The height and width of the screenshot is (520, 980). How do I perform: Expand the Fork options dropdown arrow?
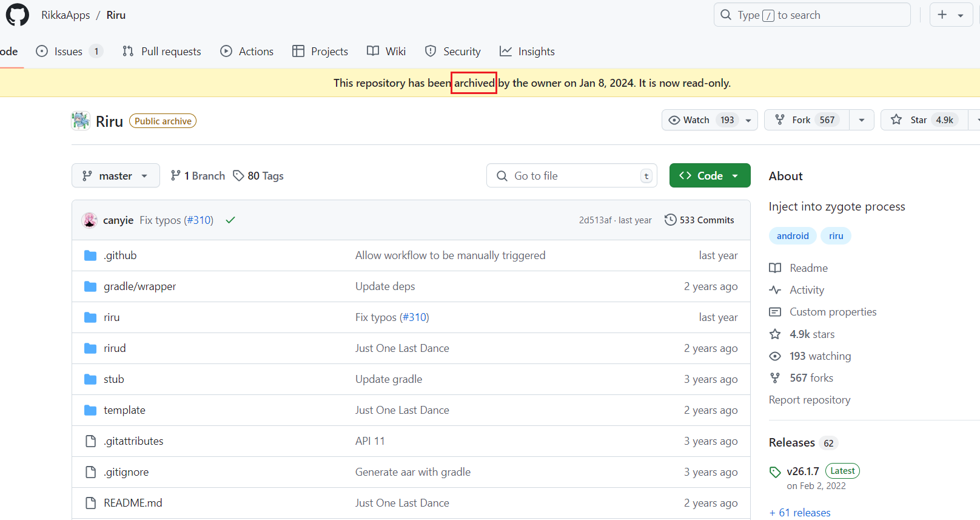pyautogui.click(x=862, y=120)
